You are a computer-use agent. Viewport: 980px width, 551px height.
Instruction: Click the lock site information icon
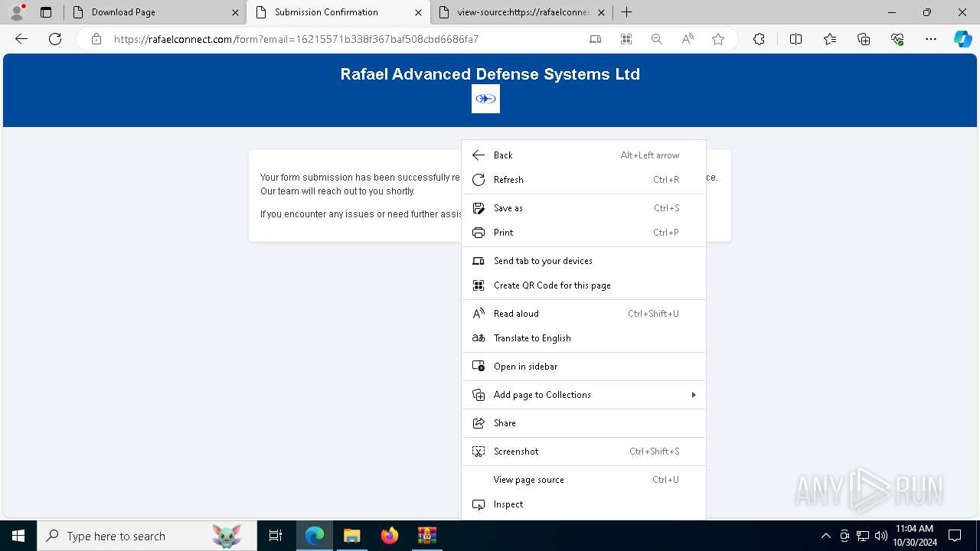coord(96,39)
